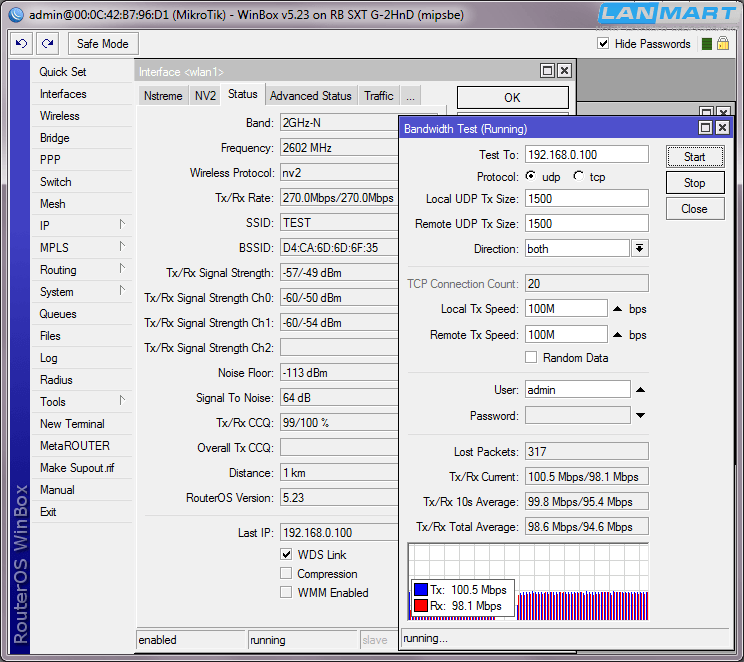Click the Test To address field
This screenshot has width=744, height=662.
tap(586, 154)
